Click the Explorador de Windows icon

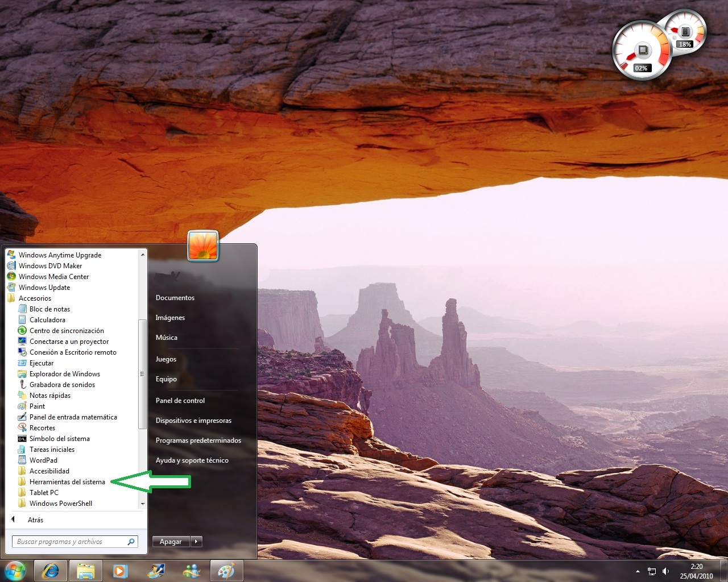[22, 374]
